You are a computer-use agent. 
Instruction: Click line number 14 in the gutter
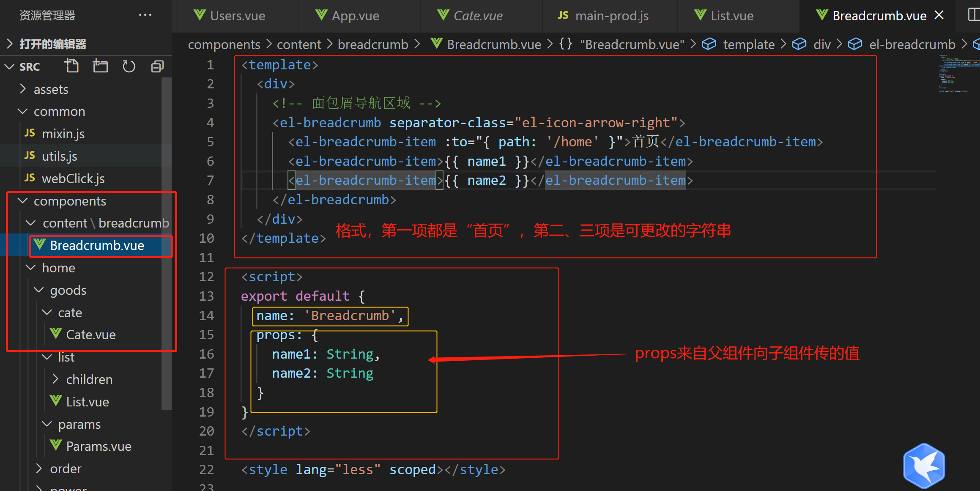(x=206, y=315)
